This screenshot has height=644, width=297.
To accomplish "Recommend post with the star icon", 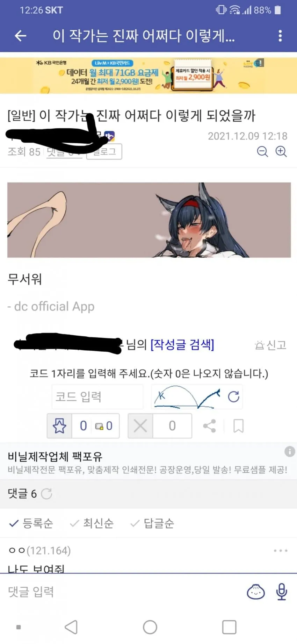I will (x=59, y=426).
